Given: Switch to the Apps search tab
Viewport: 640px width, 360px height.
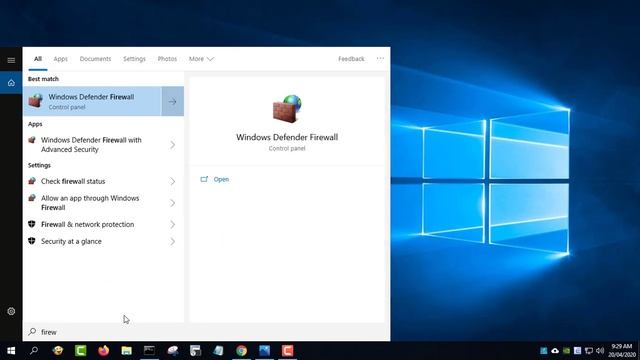Looking at the screenshot, I should click(x=60, y=59).
